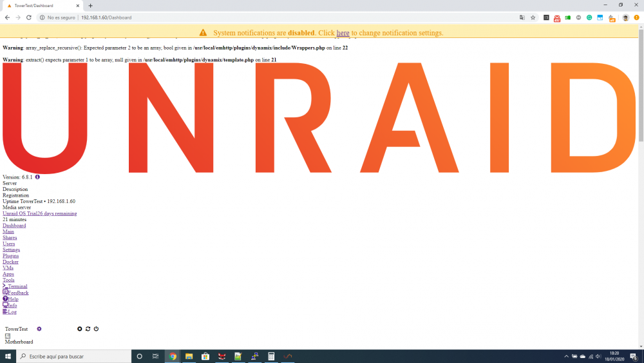
Task: Open the VMs link
Action: tap(8, 268)
